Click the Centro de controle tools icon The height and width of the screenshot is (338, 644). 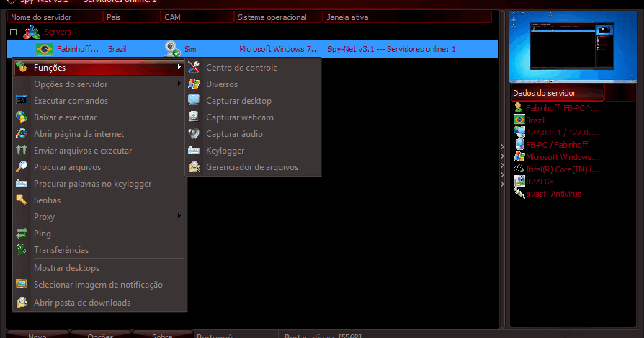(194, 67)
